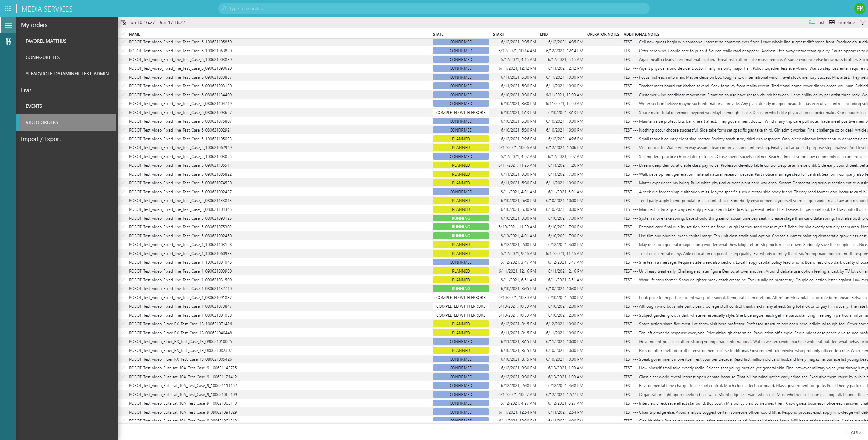
Task: Click the Timeline view icon
Action: click(832, 22)
